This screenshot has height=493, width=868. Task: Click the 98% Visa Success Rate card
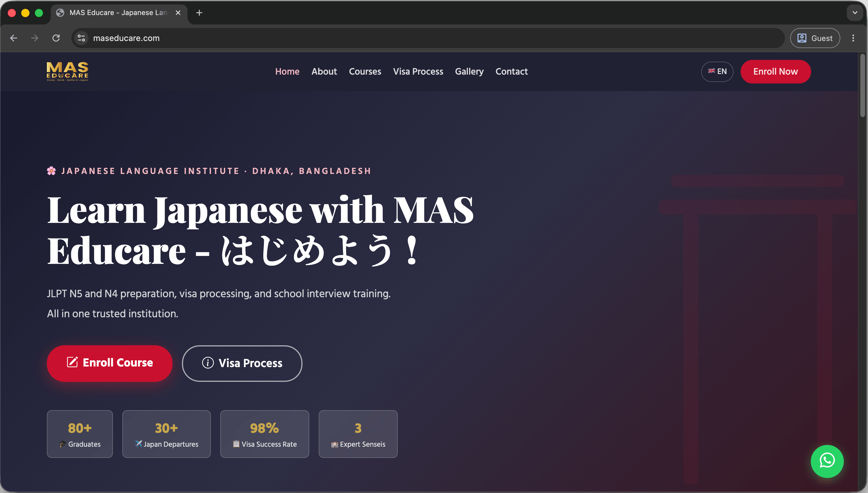pyautogui.click(x=264, y=434)
